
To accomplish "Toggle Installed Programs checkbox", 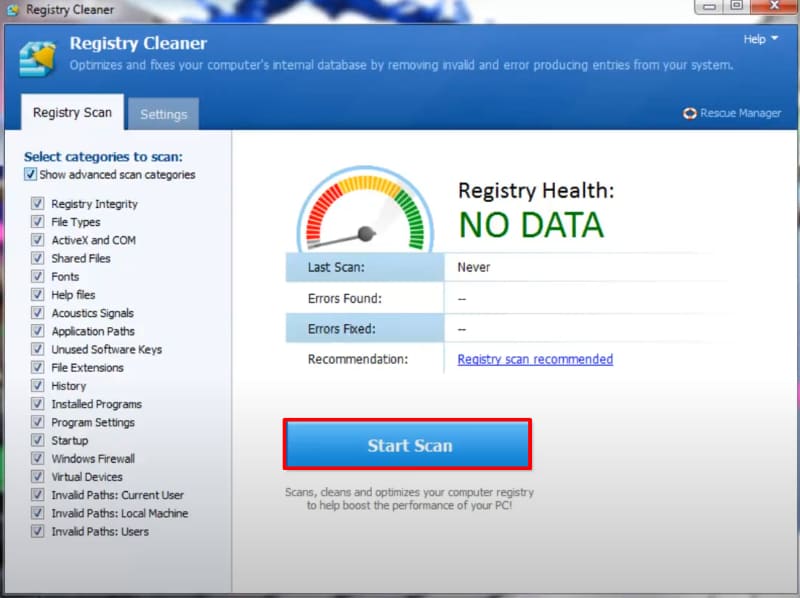I will [x=37, y=404].
